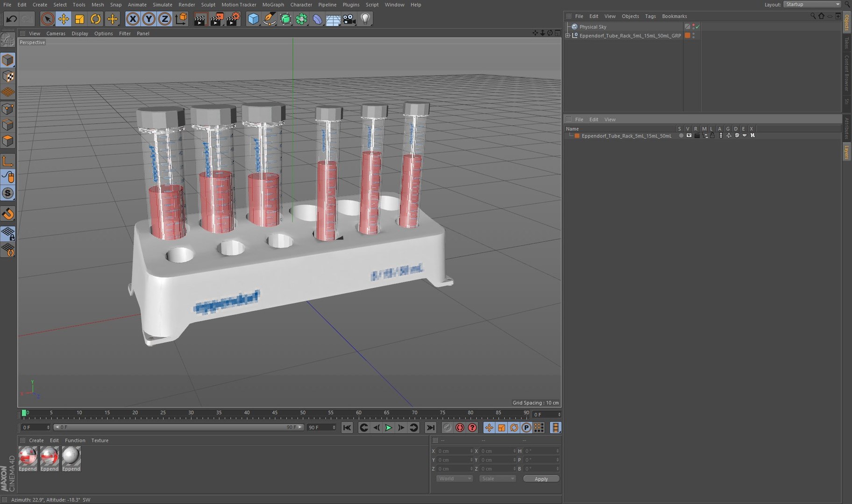
Task: Switch the coordinate system cube icon
Action: (181, 19)
